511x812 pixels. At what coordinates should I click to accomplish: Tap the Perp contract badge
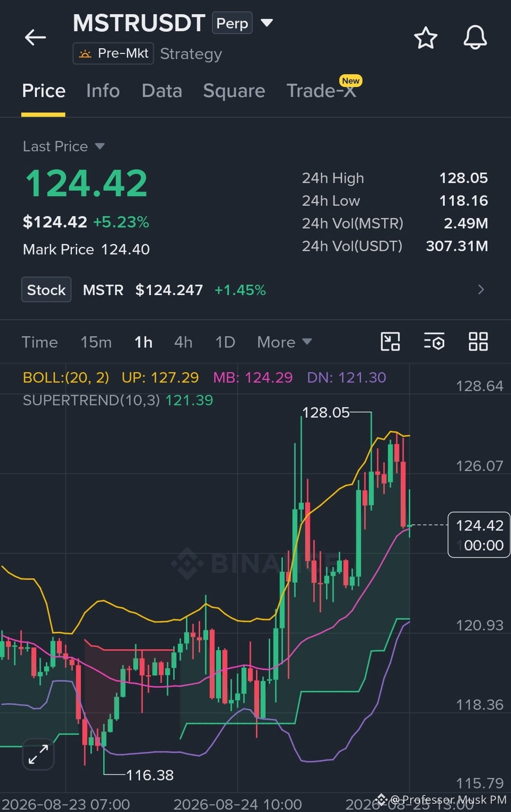232,23
